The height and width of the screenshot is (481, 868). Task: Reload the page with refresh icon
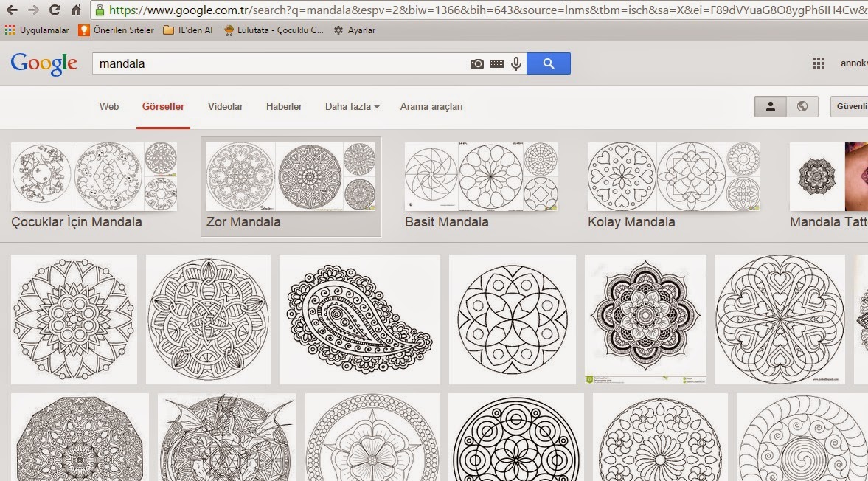55,10
